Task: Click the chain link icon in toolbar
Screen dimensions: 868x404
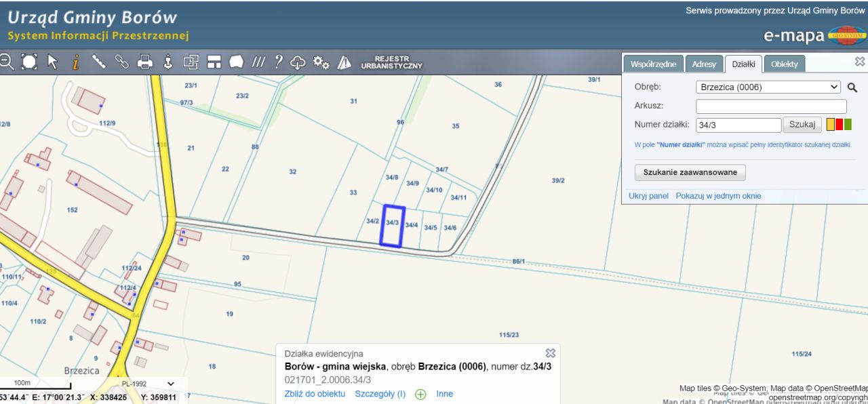Action: [x=121, y=62]
